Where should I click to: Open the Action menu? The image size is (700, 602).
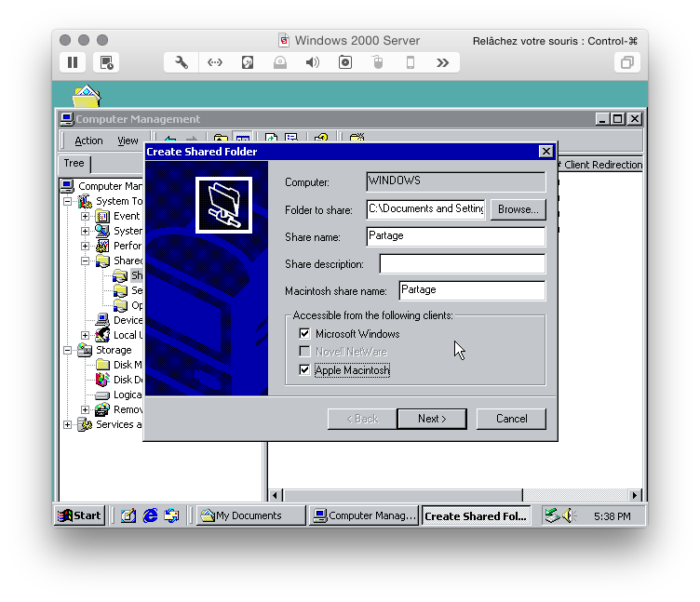point(88,140)
